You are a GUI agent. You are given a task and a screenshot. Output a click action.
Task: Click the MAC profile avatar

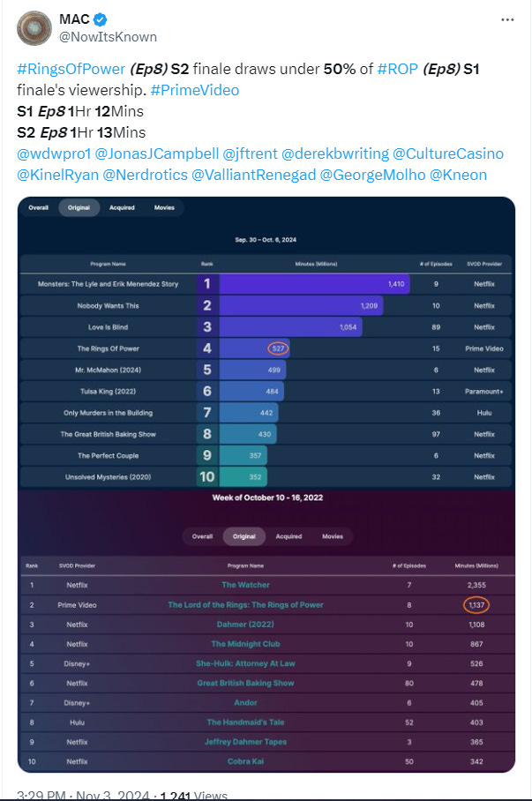tap(34, 28)
